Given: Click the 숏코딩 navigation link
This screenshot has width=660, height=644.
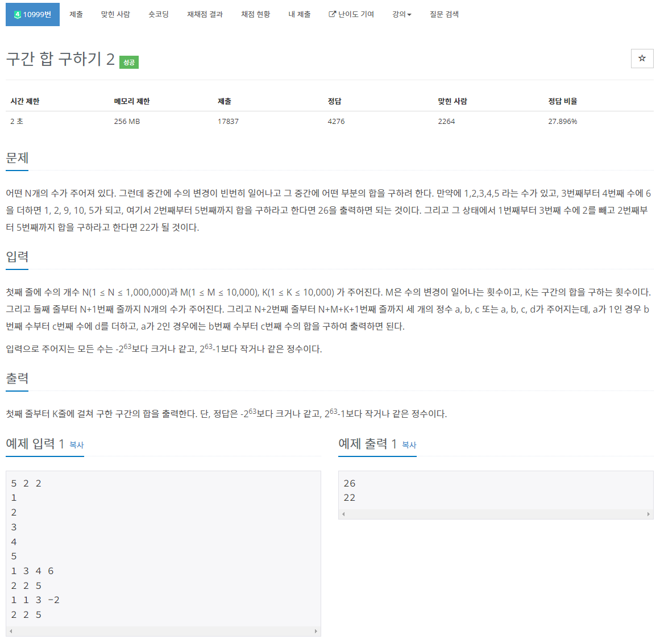Looking at the screenshot, I should [158, 14].
